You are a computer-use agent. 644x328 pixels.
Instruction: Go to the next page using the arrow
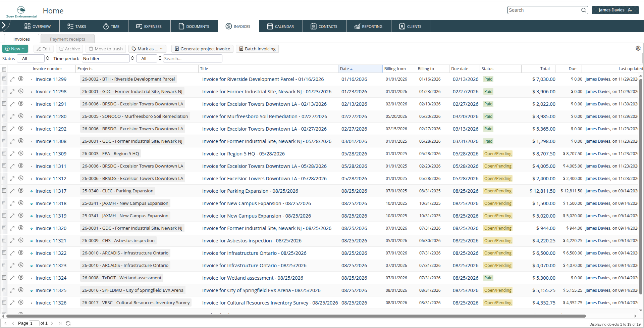(x=52, y=323)
